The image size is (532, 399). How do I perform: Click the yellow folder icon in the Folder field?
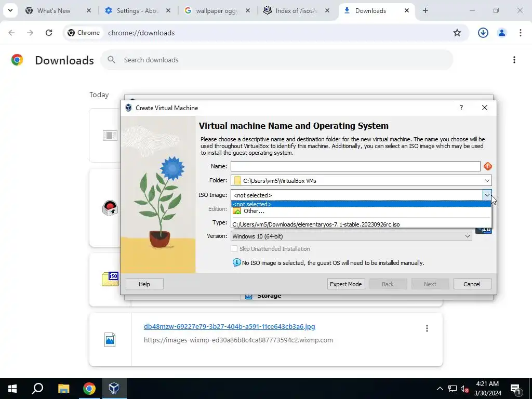(237, 180)
